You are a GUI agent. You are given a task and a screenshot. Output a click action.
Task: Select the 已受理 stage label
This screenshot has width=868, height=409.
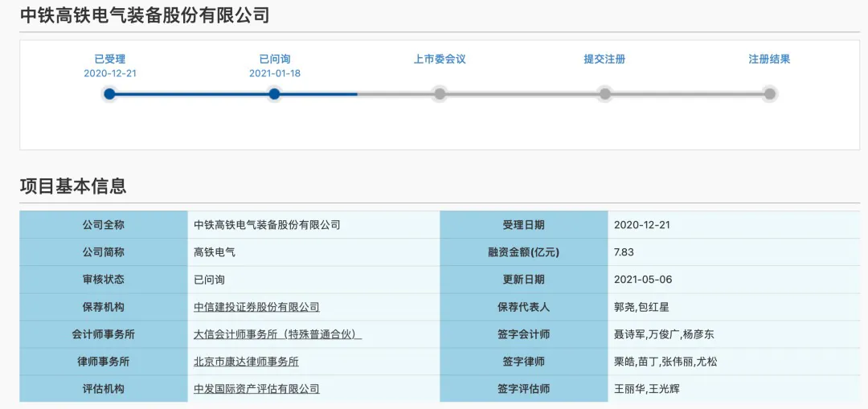pyautogui.click(x=109, y=59)
